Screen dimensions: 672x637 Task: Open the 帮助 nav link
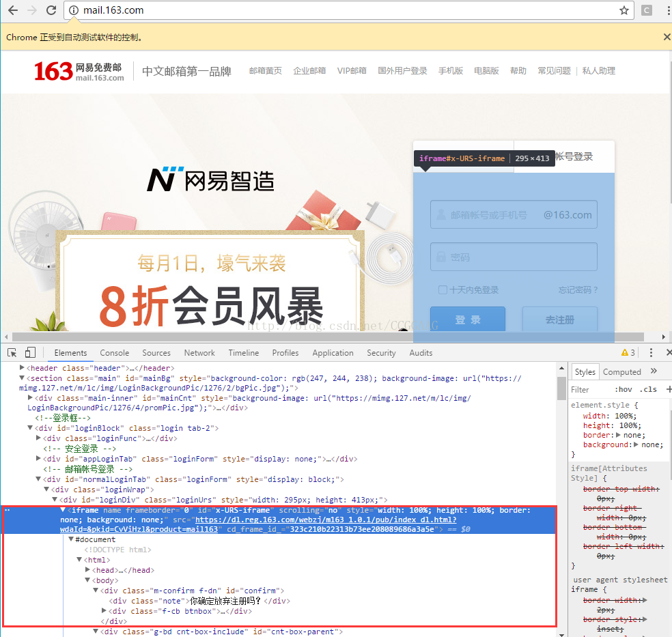[x=518, y=71]
